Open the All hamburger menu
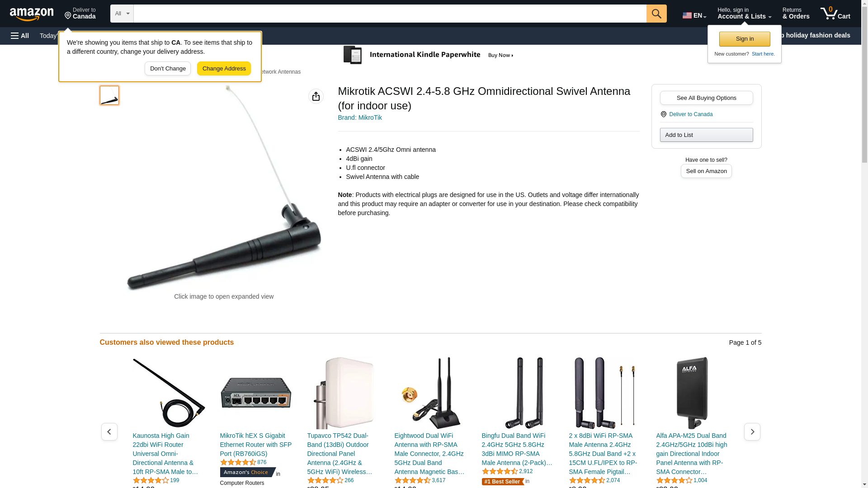Image resolution: width=868 pixels, height=488 pixels. (x=20, y=36)
